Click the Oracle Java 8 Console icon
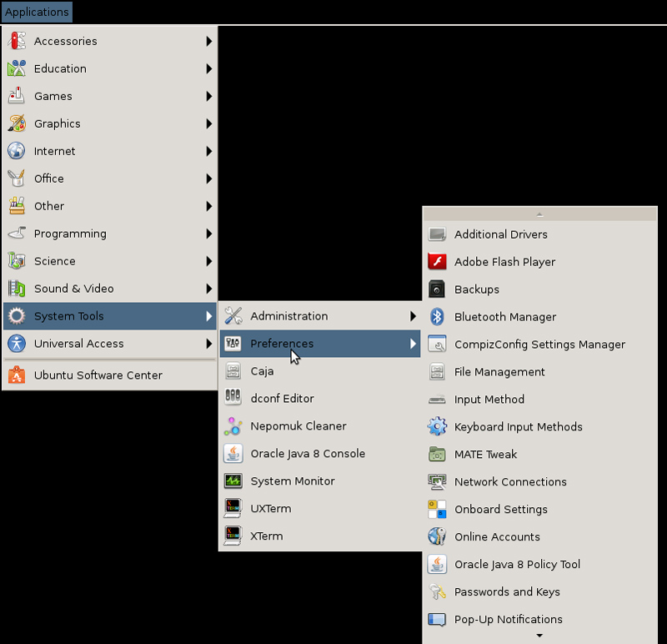 233,453
